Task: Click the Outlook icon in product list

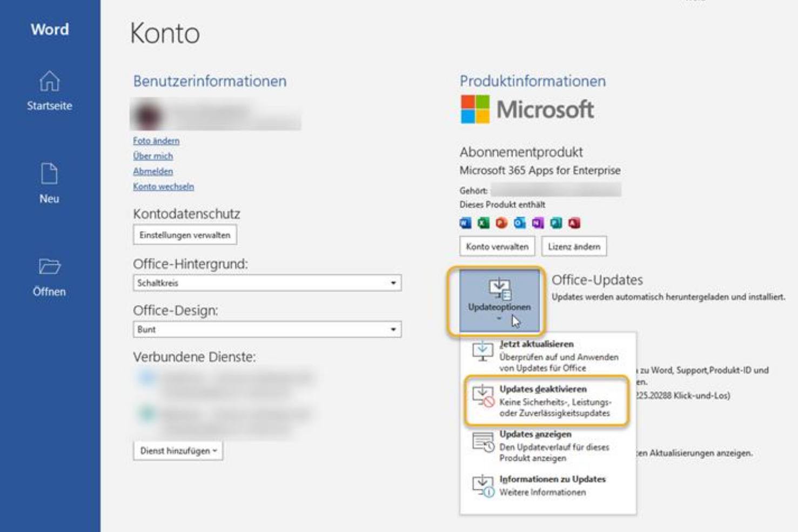Action: pyautogui.click(x=520, y=223)
